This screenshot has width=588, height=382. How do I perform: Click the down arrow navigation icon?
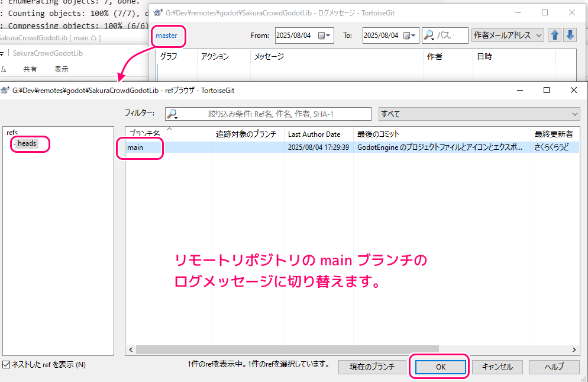(570, 36)
